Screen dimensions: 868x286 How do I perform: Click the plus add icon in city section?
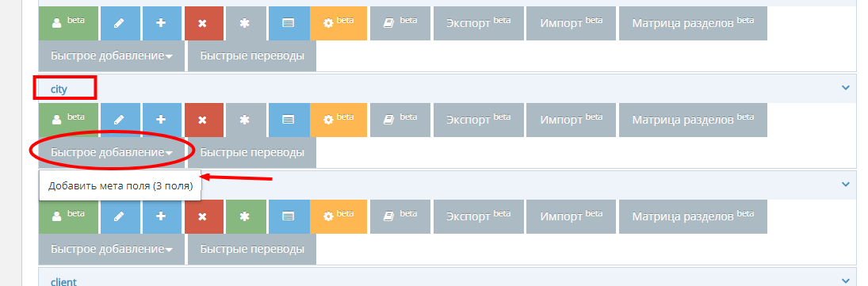click(162, 120)
